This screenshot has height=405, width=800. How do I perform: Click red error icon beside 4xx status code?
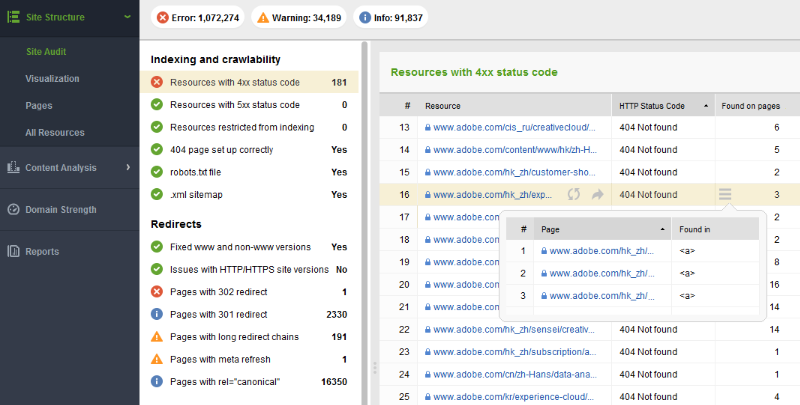click(157, 82)
